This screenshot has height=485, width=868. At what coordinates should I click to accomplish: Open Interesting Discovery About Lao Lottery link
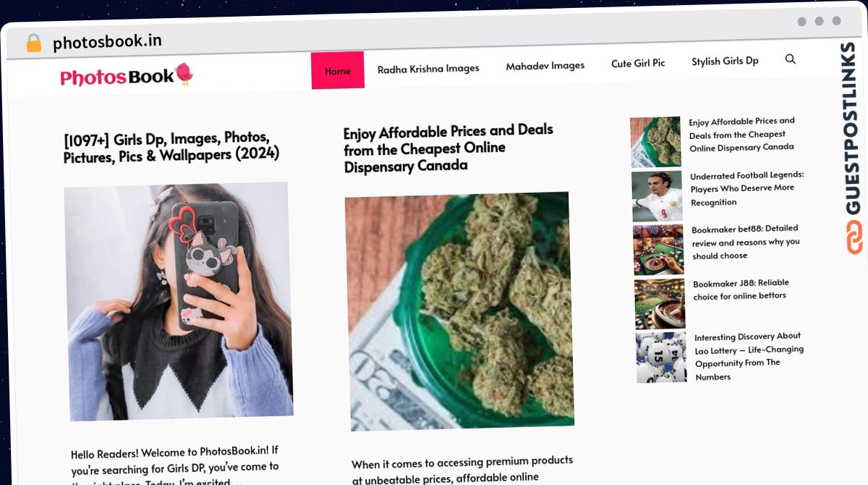click(749, 356)
